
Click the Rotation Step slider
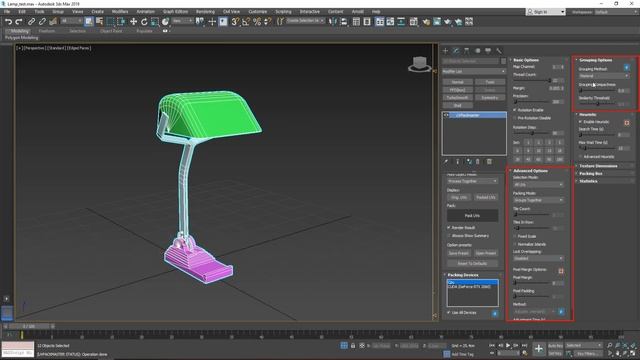532,133
